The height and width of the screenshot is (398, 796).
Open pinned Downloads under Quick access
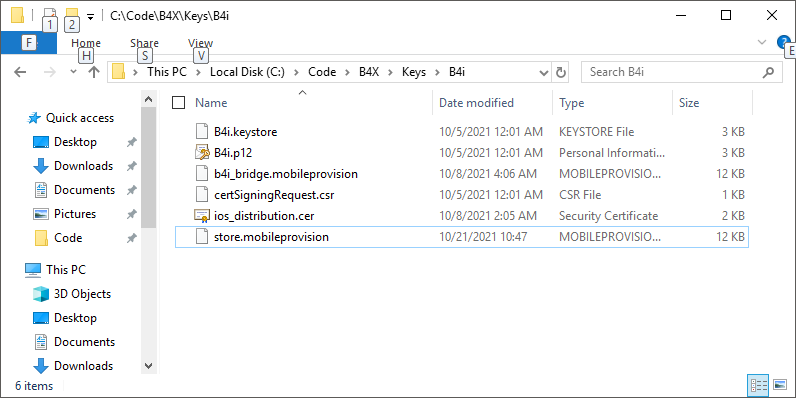(x=83, y=165)
